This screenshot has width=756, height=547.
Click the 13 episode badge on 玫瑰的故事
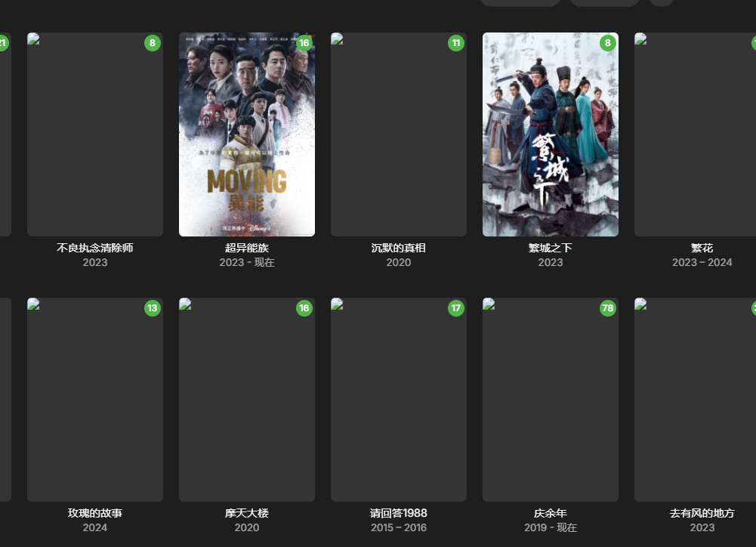coord(153,308)
